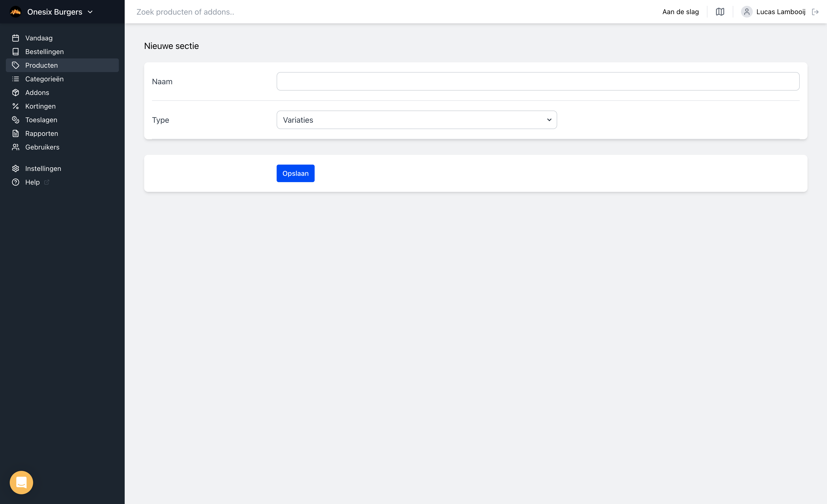Open the Type dropdown showing Variaties
Image resolution: width=827 pixels, height=504 pixels.
tap(416, 120)
